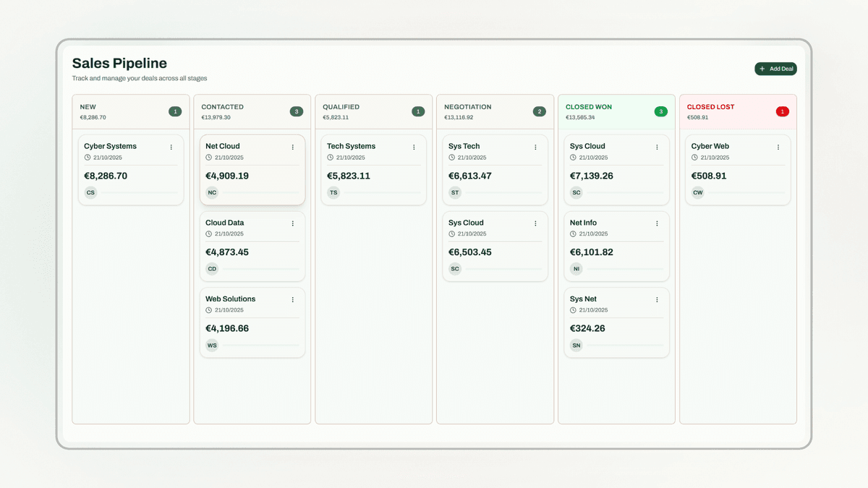
Task: Open the dropdown menu on Cloud Data card
Action: (292, 223)
